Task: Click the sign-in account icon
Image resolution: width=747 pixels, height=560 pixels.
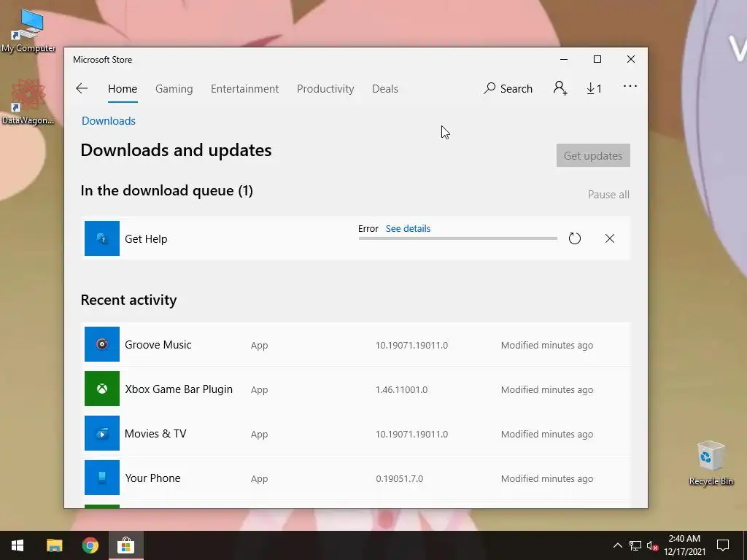Action: pyautogui.click(x=560, y=88)
